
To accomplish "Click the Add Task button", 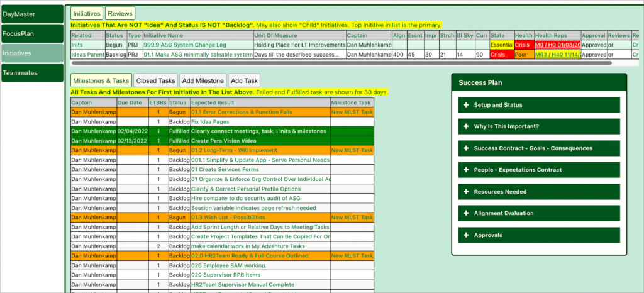I will click(243, 80).
